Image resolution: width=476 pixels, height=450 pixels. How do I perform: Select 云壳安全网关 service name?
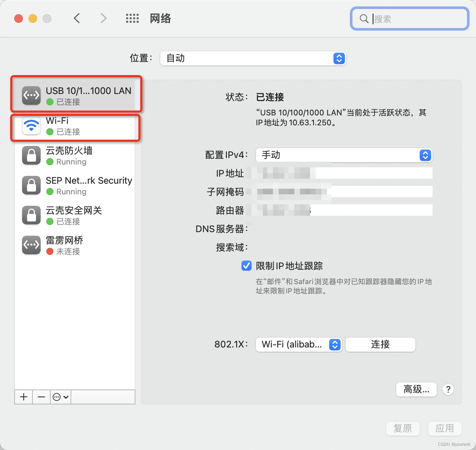74,210
